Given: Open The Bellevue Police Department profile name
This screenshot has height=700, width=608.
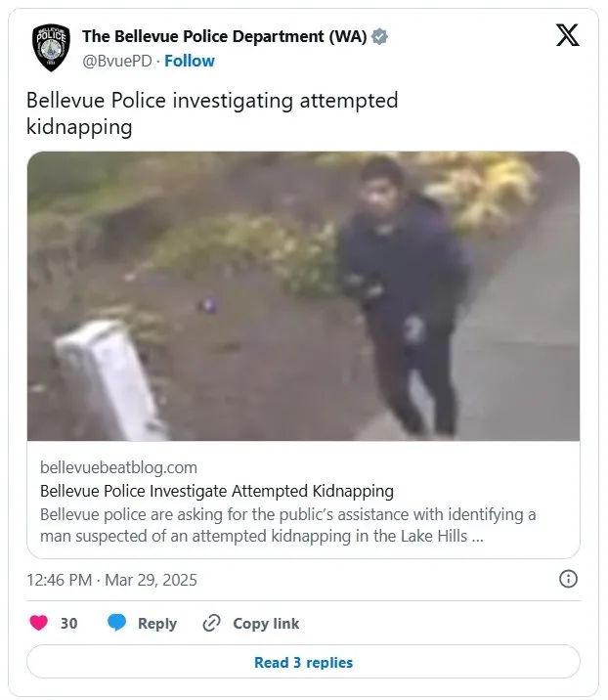Looking at the screenshot, I should pyautogui.click(x=225, y=36).
